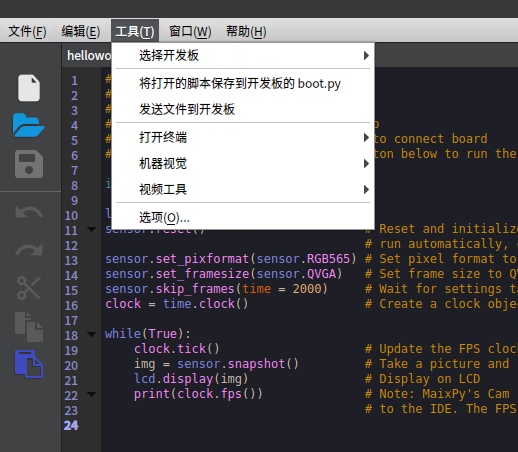Open the 帮助(H) menu
518x452 pixels.
246,31
